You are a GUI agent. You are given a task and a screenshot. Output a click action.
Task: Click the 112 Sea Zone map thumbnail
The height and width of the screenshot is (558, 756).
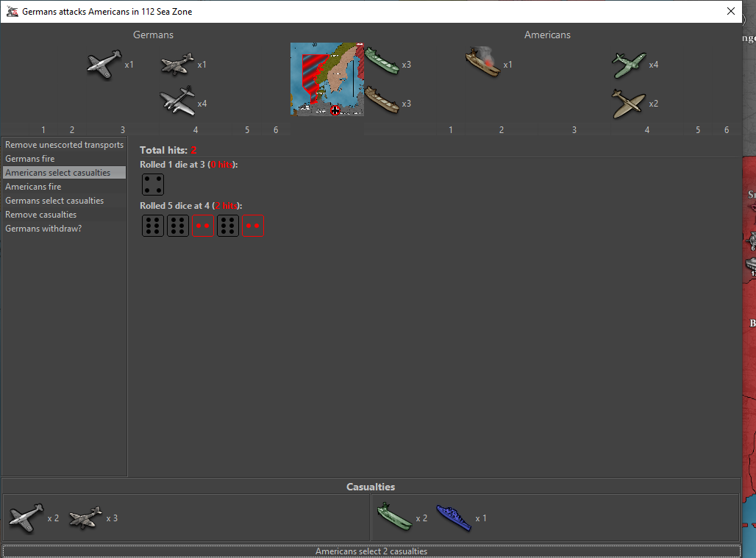[327, 79]
